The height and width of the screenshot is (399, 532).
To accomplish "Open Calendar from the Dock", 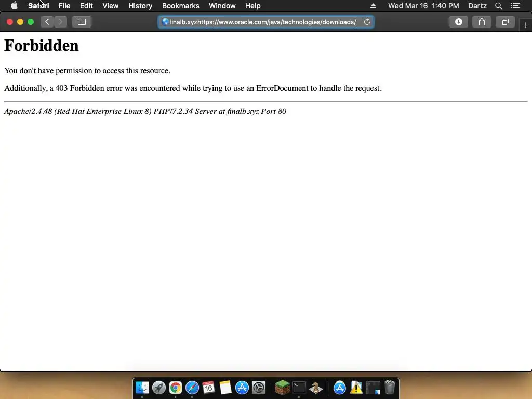I will click(209, 388).
